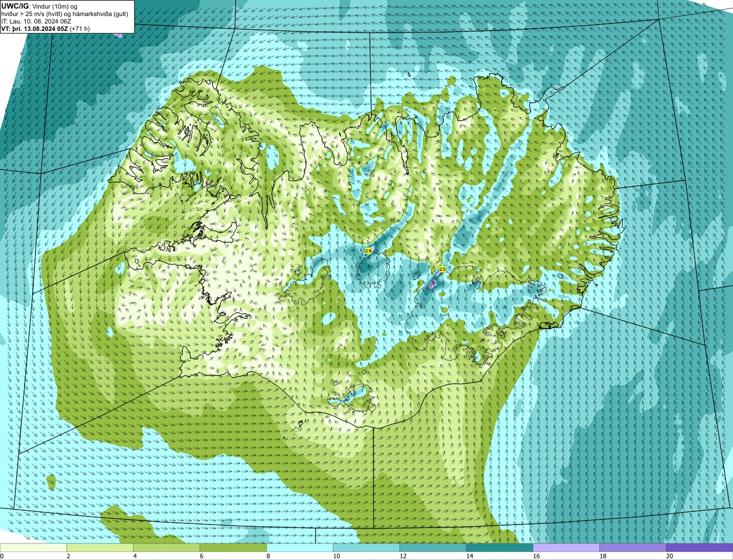Click the 10–12 m/s turquoise legend swatch
Screen dimensions: 733x560
tap(366, 547)
